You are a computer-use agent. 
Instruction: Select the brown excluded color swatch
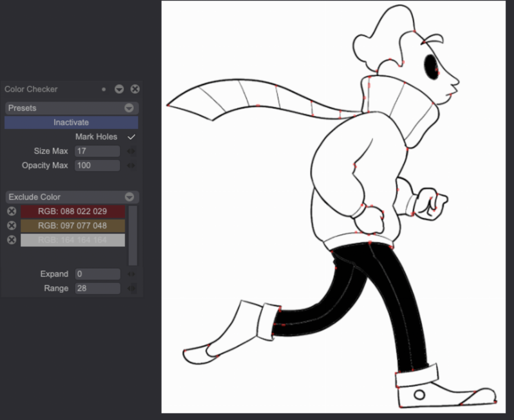[x=72, y=225]
